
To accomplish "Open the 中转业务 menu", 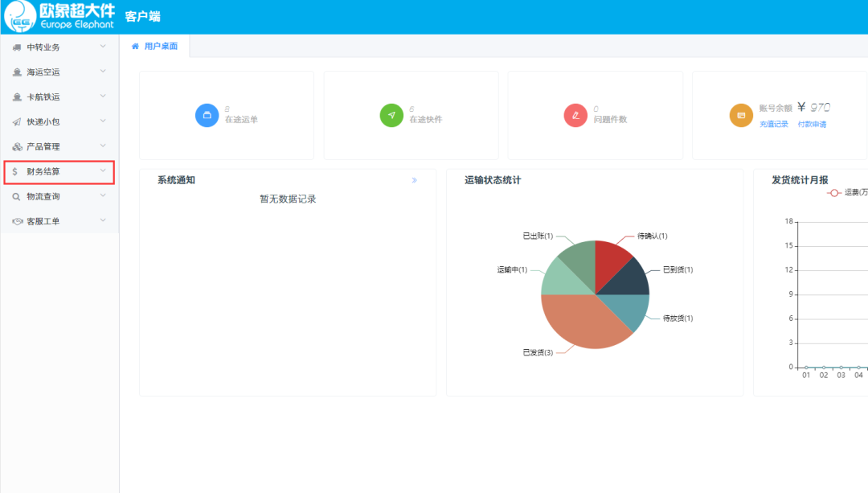I will tap(59, 47).
